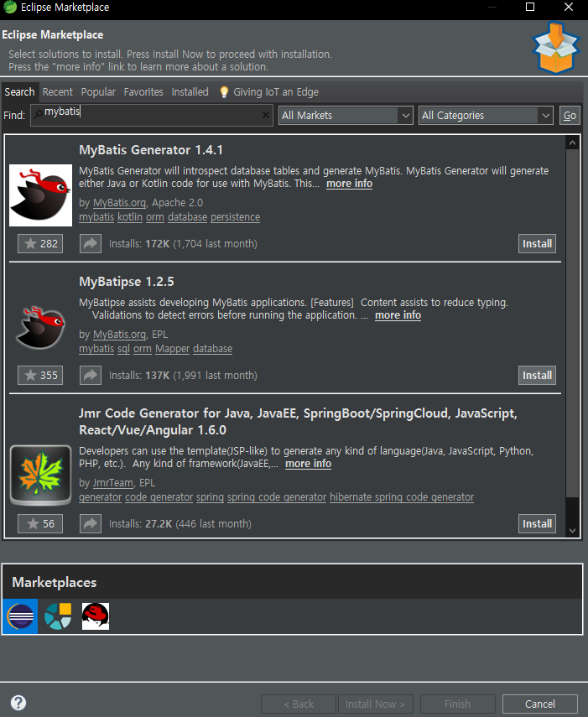Share the Jmr Code Generator entry
The height and width of the screenshot is (717, 588).
point(91,523)
